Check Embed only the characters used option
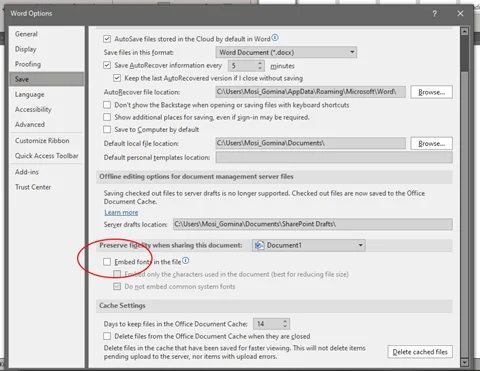Viewport: 480px width, 371px height. click(117, 274)
